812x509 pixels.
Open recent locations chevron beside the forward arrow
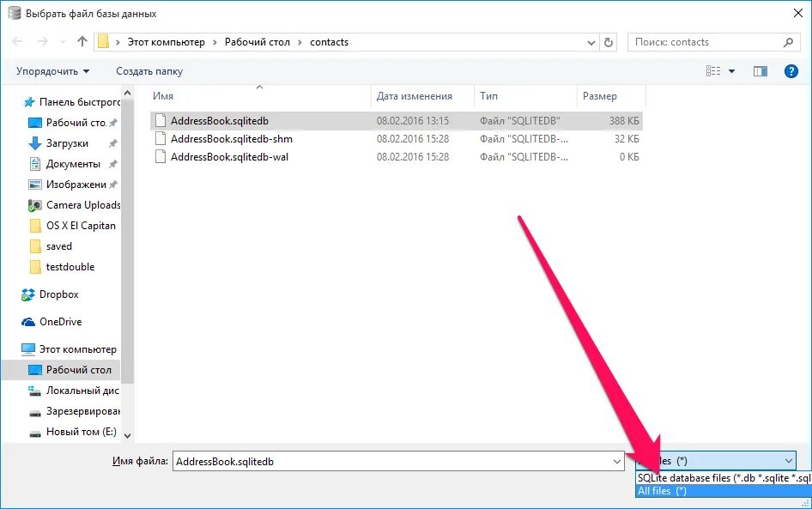63,42
